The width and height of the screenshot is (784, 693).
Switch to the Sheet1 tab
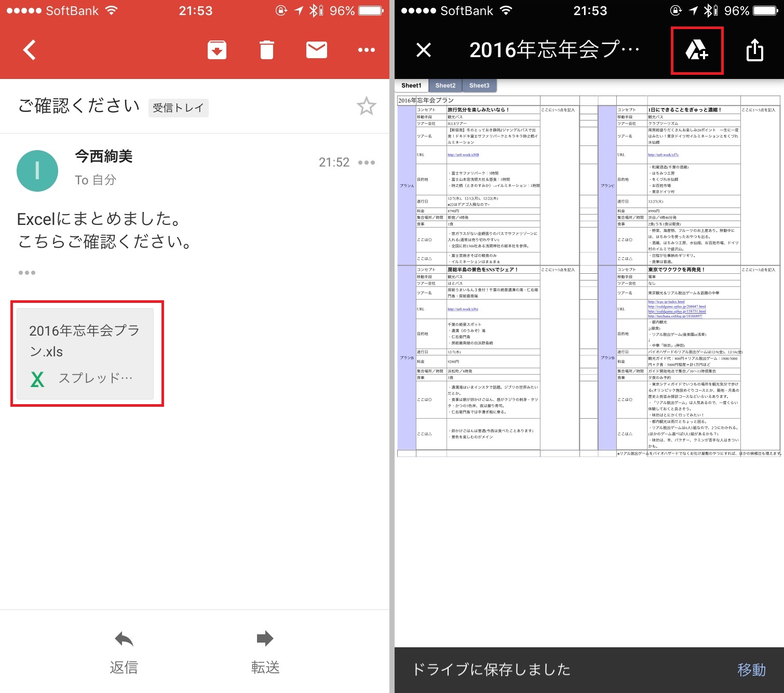411,86
